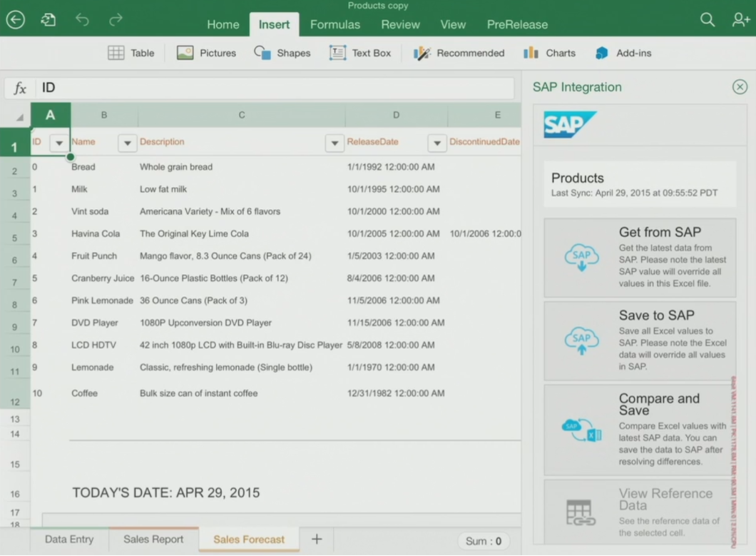Select column A header
Viewport: 756px width, 556px height.
tap(51, 116)
